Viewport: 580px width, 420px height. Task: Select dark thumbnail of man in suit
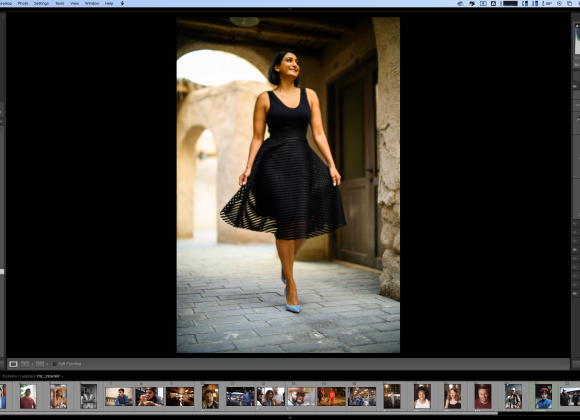392,396
